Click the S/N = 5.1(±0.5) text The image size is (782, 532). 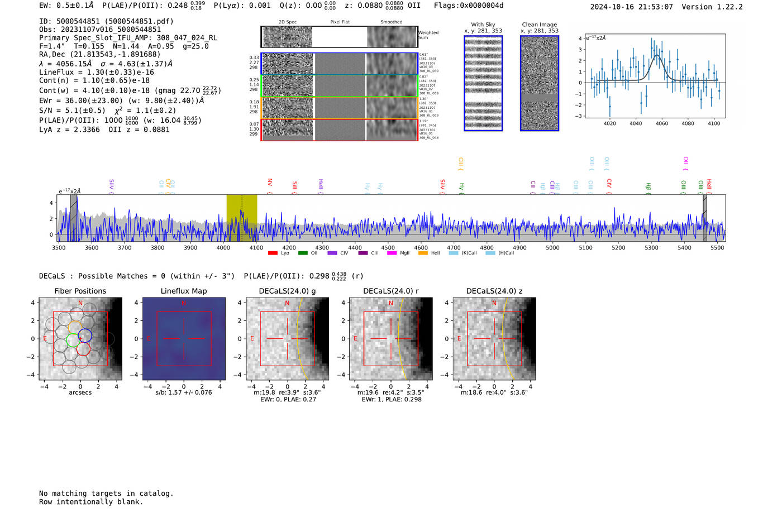tap(72, 110)
